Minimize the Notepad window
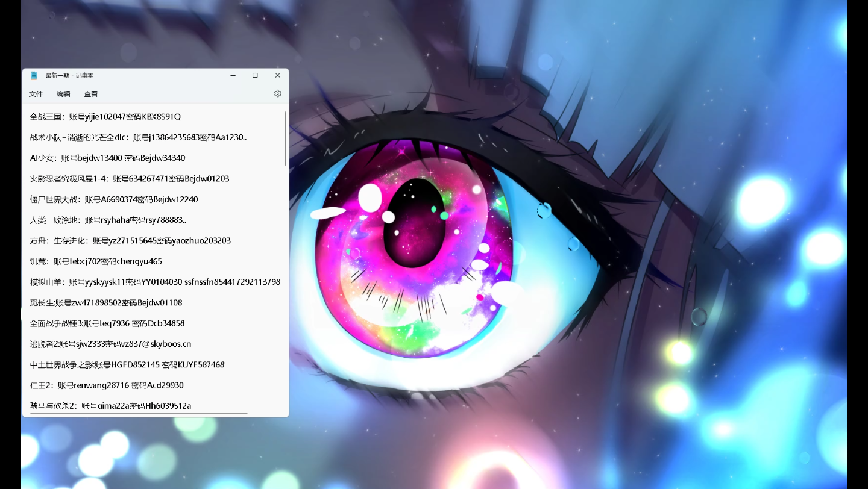868x489 pixels. click(233, 75)
